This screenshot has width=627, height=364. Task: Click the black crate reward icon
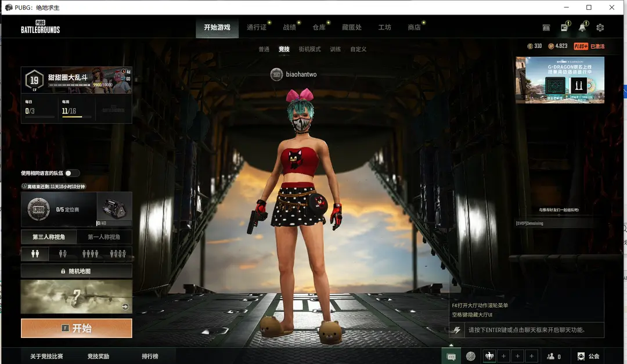pos(114,208)
